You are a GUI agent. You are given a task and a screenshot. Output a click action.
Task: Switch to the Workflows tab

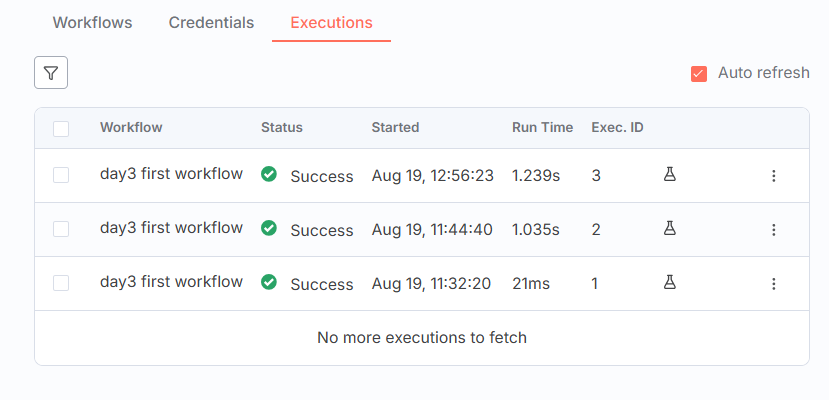coord(92,22)
